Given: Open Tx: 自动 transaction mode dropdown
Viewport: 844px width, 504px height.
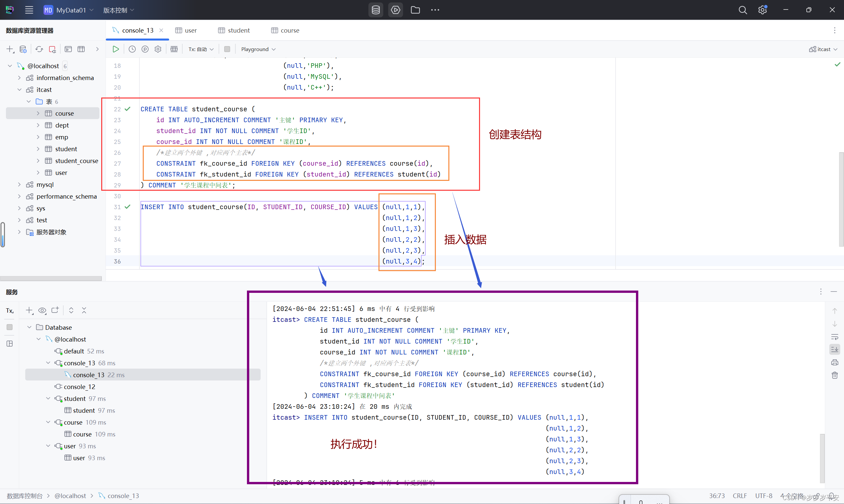Looking at the screenshot, I should coord(201,49).
